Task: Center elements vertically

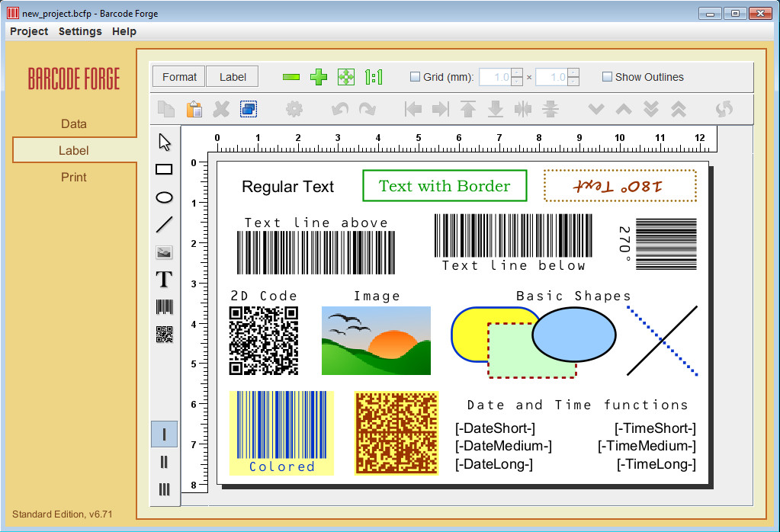Action: pos(550,109)
